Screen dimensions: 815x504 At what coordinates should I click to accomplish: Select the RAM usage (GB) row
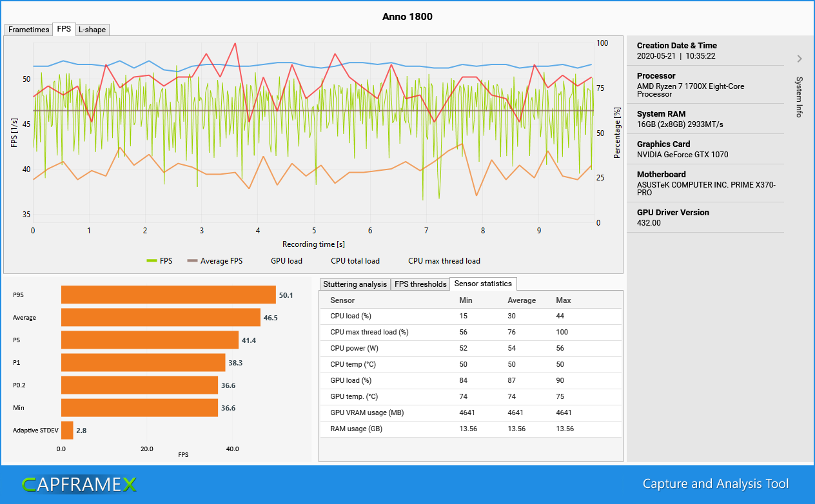471,429
